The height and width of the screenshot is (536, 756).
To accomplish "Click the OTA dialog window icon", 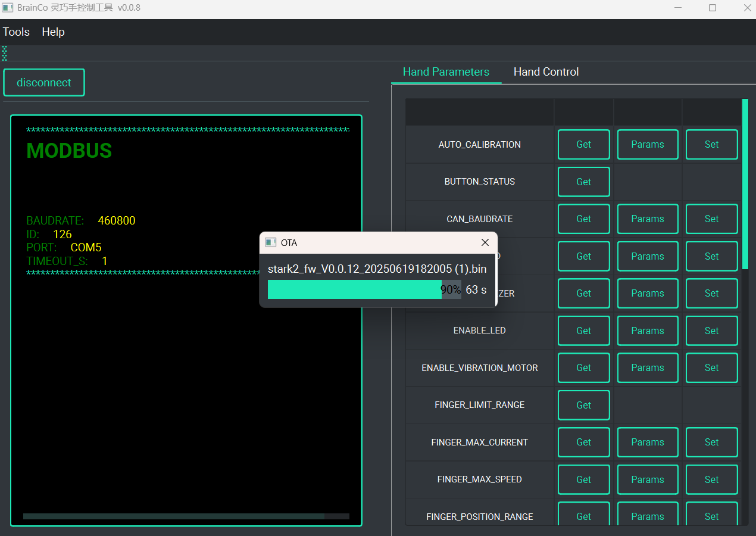I will tap(271, 242).
